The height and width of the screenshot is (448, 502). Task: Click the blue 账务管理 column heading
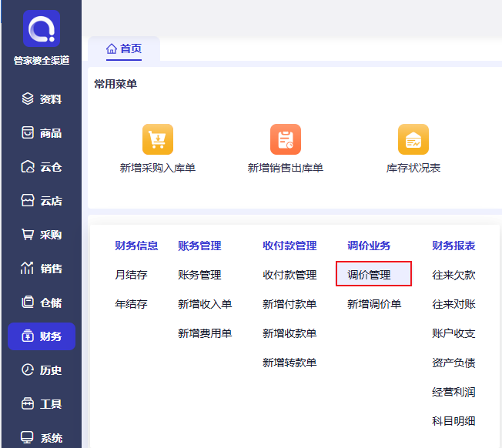click(199, 246)
